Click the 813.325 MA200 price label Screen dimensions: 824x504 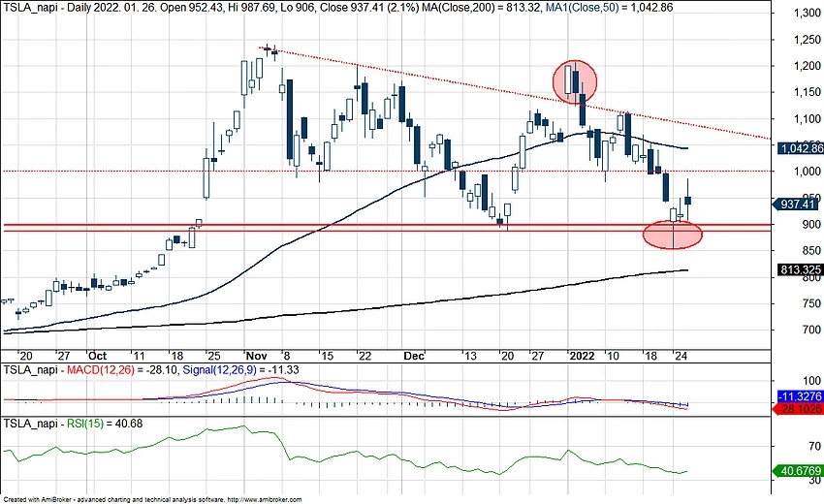801,269
